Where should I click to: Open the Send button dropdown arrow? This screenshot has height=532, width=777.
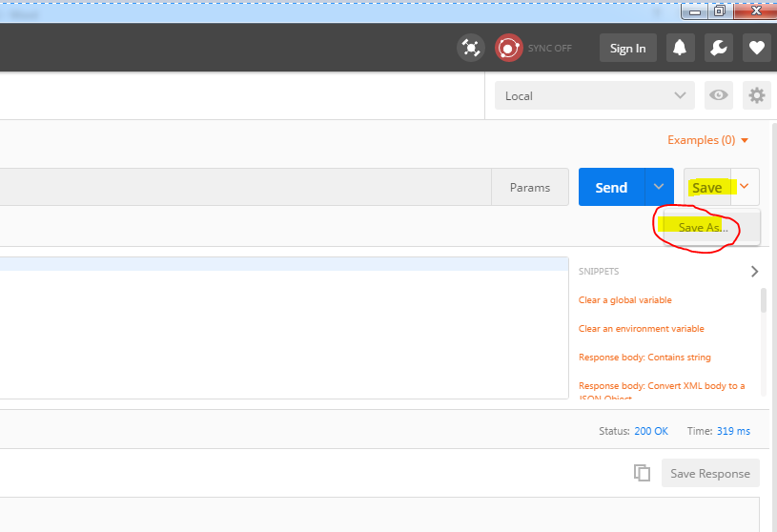coord(659,187)
